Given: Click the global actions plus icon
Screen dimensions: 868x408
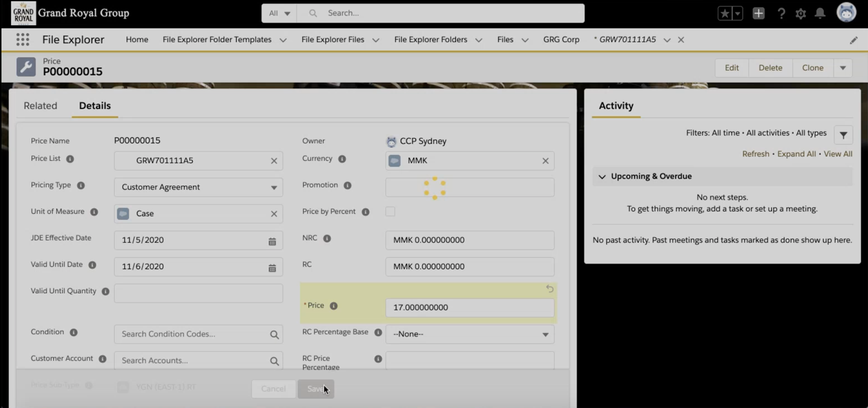Looking at the screenshot, I should [x=758, y=13].
